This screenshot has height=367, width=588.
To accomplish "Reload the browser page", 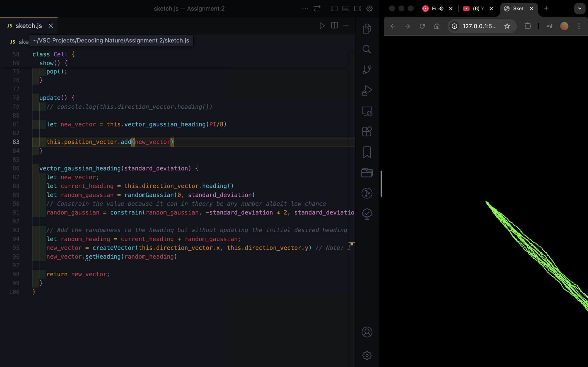I will (422, 26).
